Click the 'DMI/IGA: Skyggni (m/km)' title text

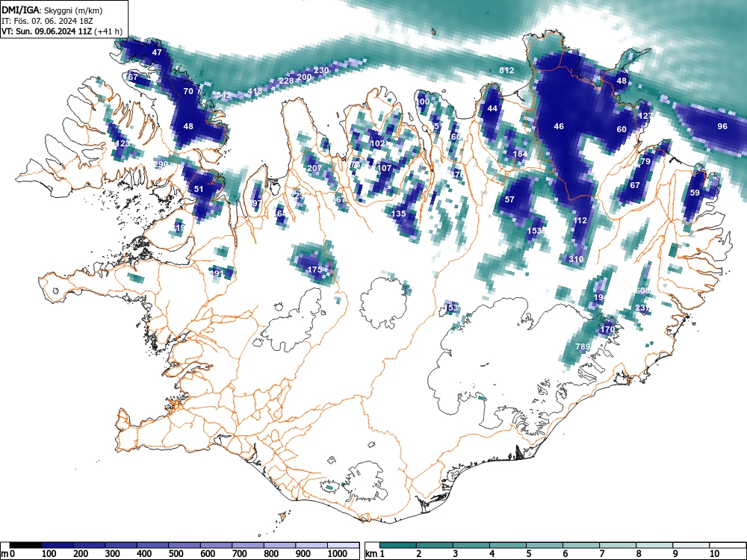click(52, 10)
